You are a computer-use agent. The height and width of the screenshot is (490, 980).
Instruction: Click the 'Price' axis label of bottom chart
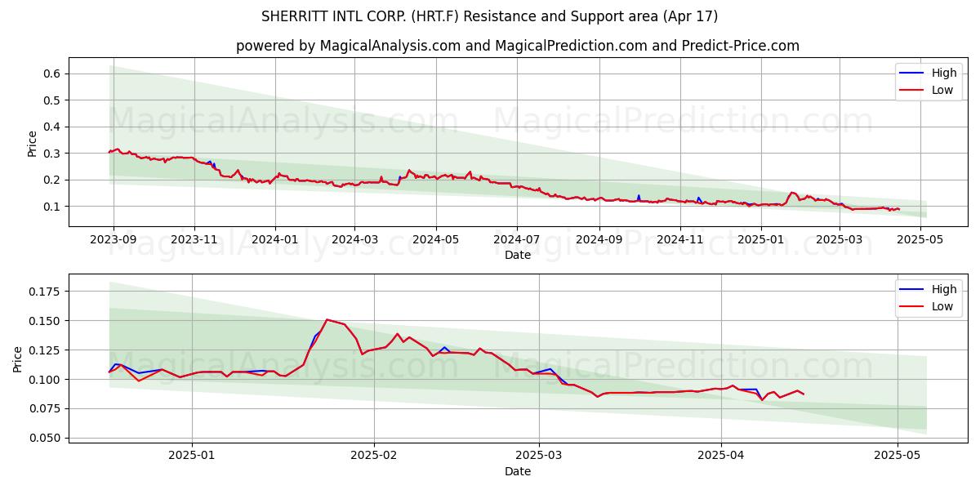18,359
